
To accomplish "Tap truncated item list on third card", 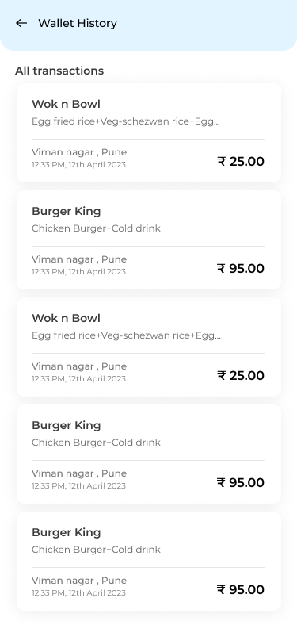I will point(126,335).
